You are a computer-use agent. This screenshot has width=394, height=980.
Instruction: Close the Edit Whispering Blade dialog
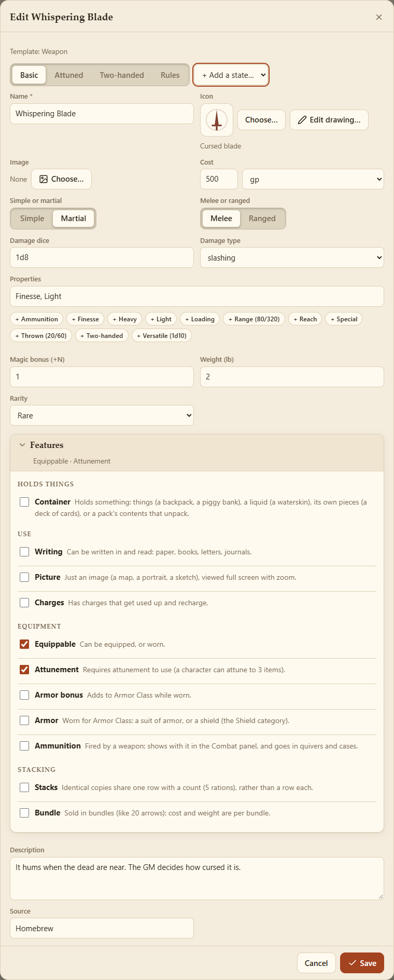pos(379,17)
